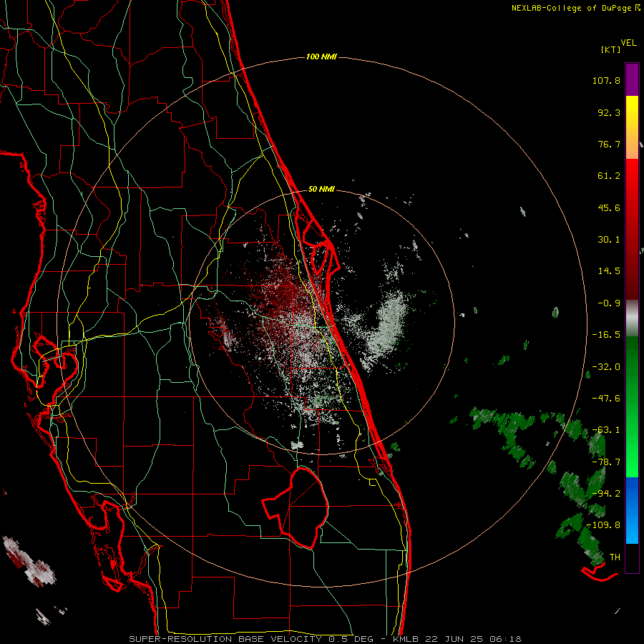Click the -63.1 scale value

click(606, 430)
